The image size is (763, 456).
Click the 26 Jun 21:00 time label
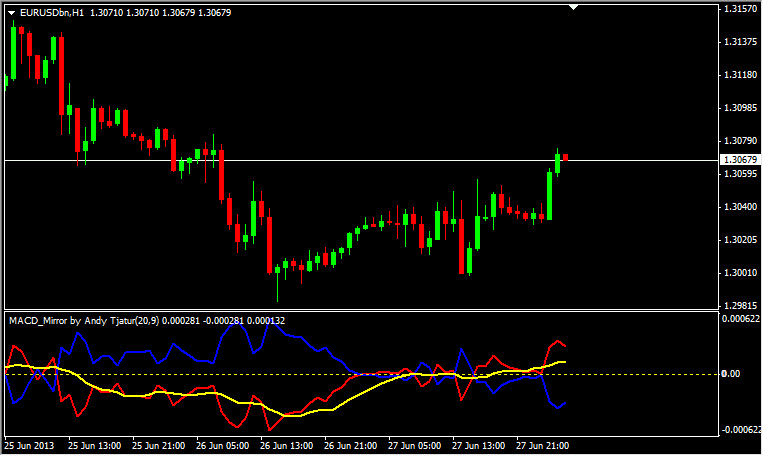click(x=350, y=446)
